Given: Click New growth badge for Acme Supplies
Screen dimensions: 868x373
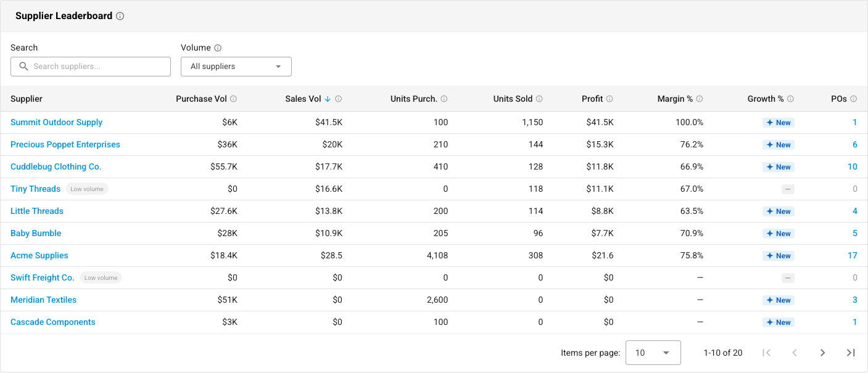Looking at the screenshot, I should 779,256.
